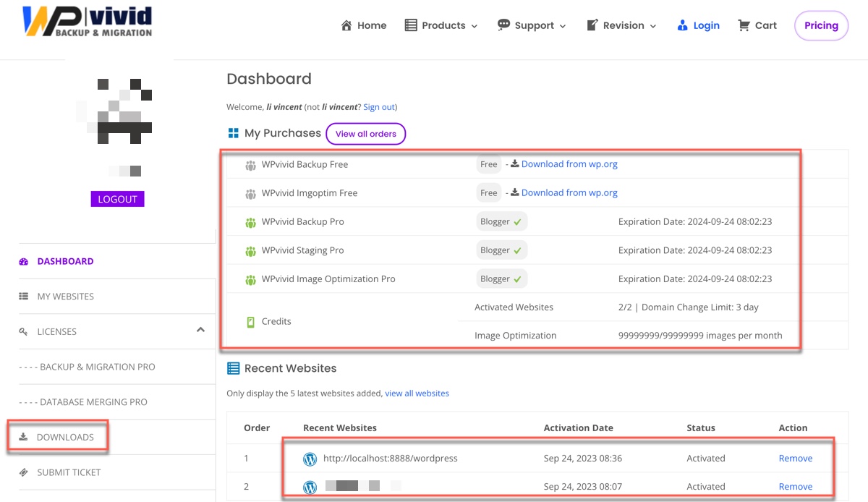Image resolution: width=868 pixels, height=502 pixels.
Task: Click the Free badge for Imgoptim Free
Action: pyautogui.click(x=489, y=193)
